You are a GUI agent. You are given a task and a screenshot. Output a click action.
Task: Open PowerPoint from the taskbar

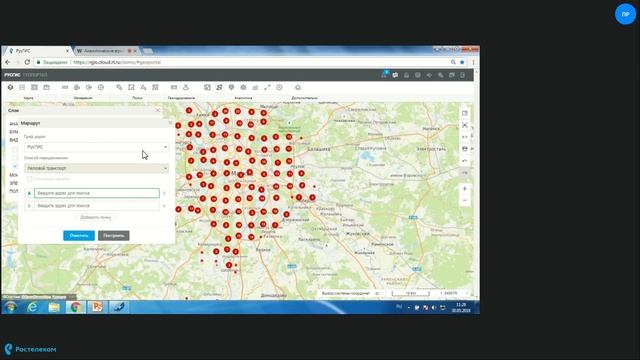tap(97, 307)
